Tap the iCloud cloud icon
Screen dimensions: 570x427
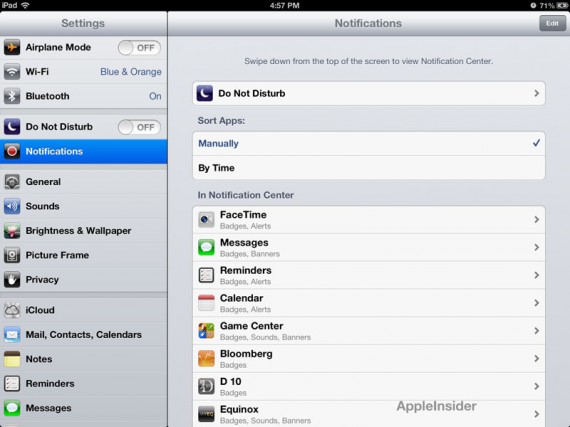click(12, 310)
